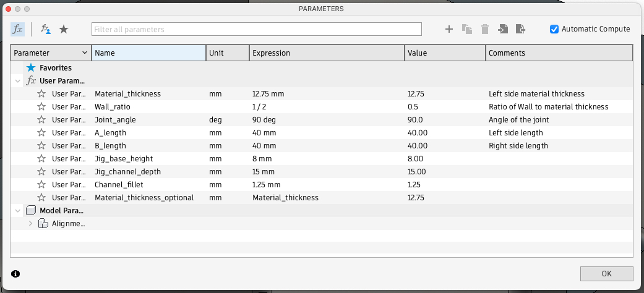644x293 pixels.
Task: Click the info icon at bottom left
Action: pos(15,274)
